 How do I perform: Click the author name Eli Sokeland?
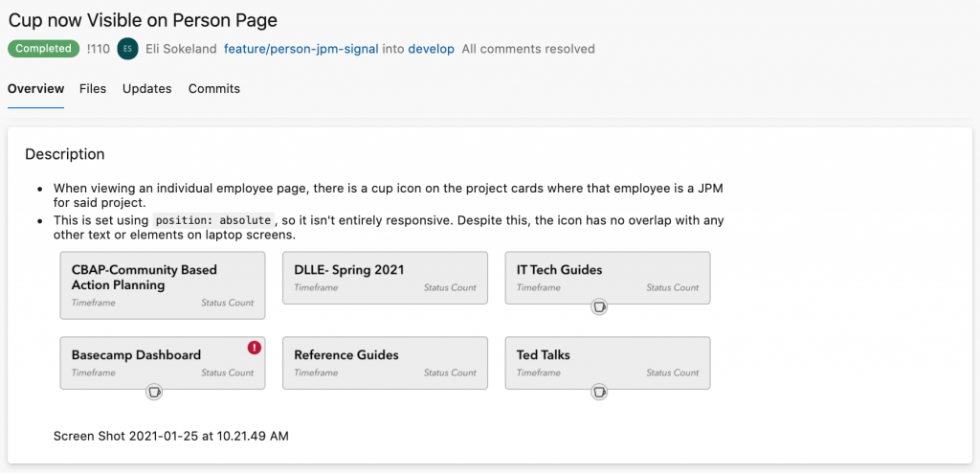point(181,49)
